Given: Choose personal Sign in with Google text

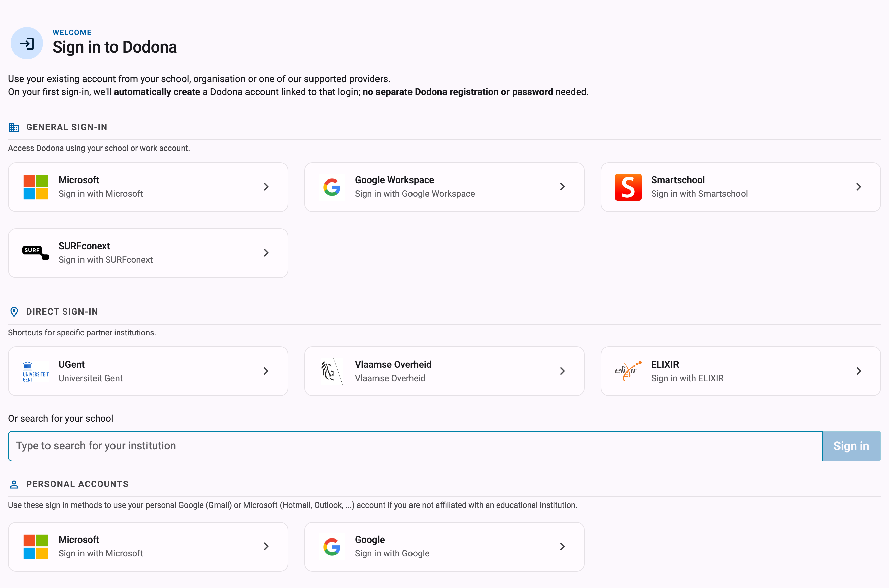Looking at the screenshot, I should [392, 554].
